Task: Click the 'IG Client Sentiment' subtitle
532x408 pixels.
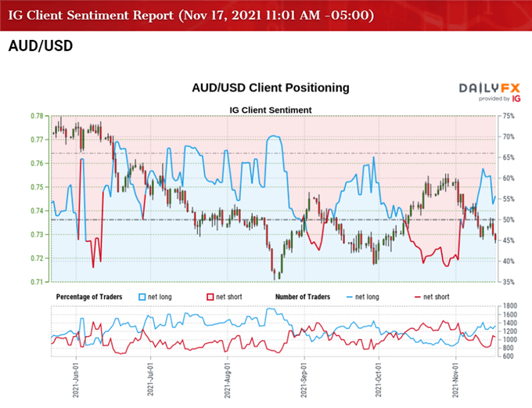Action: click(271, 110)
